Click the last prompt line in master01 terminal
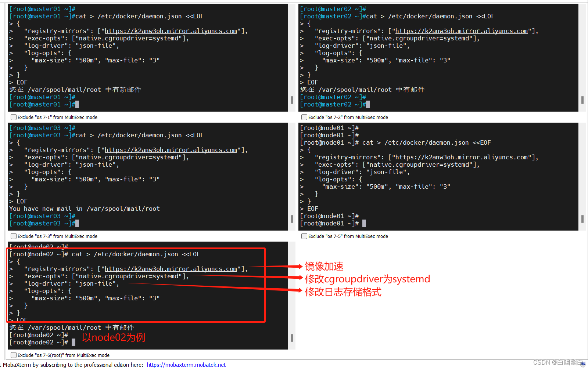The width and height of the screenshot is (588, 369). tap(44, 105)
